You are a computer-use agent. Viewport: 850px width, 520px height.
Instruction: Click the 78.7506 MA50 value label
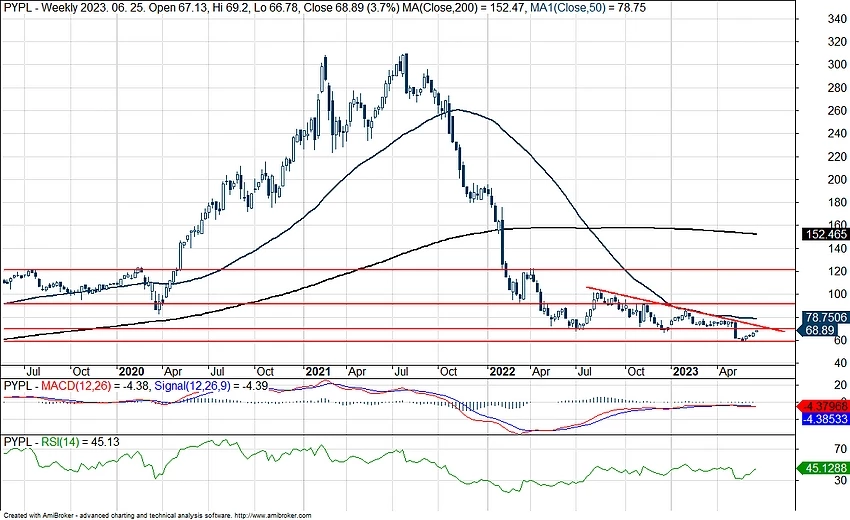pyautogui.click(x=825, y=318)
